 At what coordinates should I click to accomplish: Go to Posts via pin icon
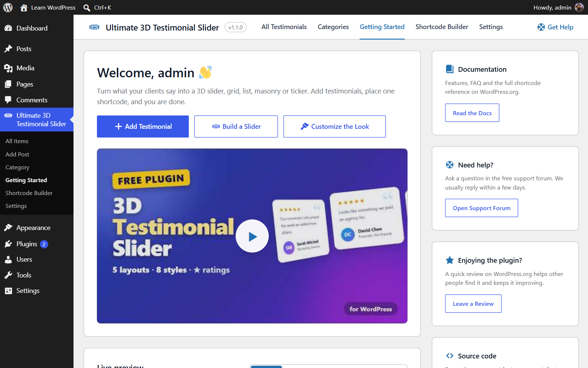(8, 49)
